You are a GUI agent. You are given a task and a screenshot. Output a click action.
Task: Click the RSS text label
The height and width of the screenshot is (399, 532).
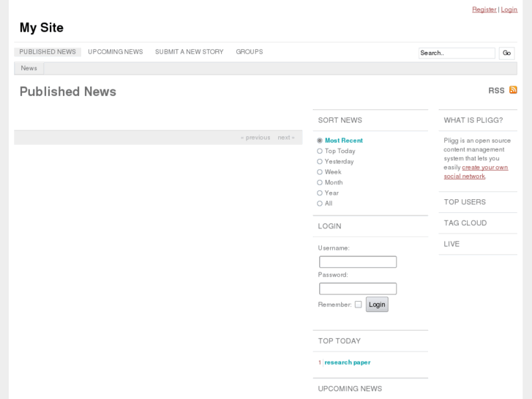496,91
